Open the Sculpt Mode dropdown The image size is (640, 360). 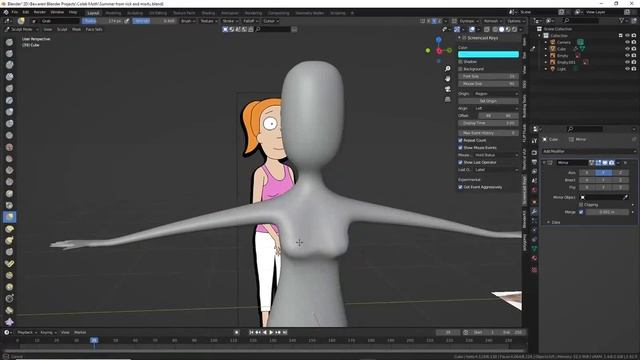pyautogui.click(x=21, y=29)
